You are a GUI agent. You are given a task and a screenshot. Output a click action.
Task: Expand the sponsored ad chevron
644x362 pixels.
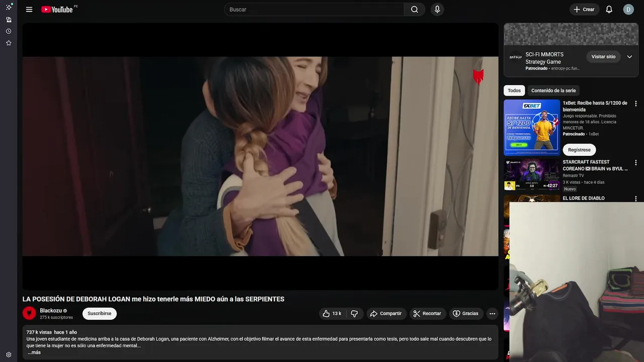point(629,57)
